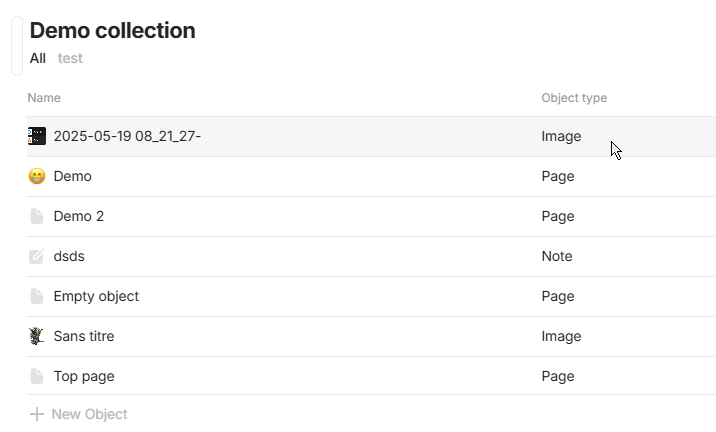Image resolution: width=716 pixels, height=432 pixels.
Task: Click the grinning emoji icon beside Demo
Action: point(37,176)
